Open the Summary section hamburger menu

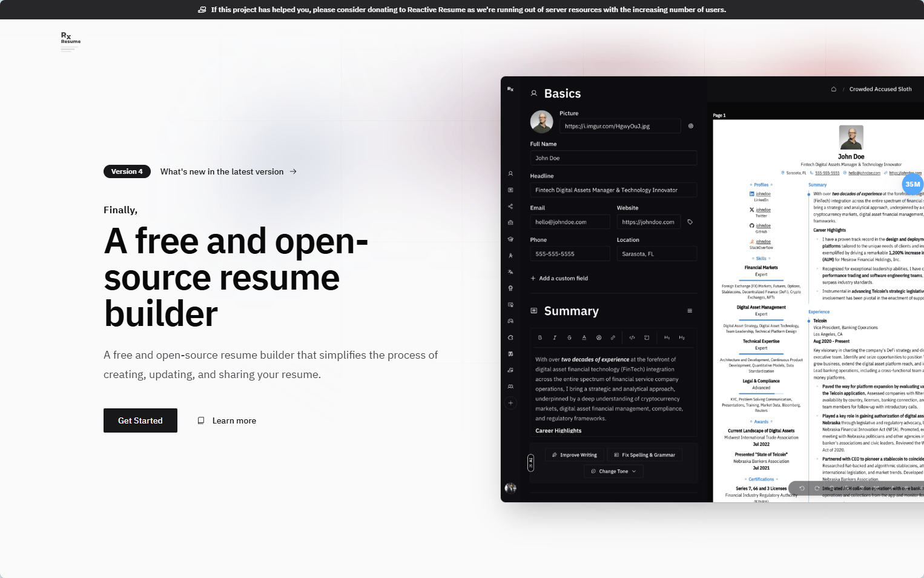click(x=690, y=311)
